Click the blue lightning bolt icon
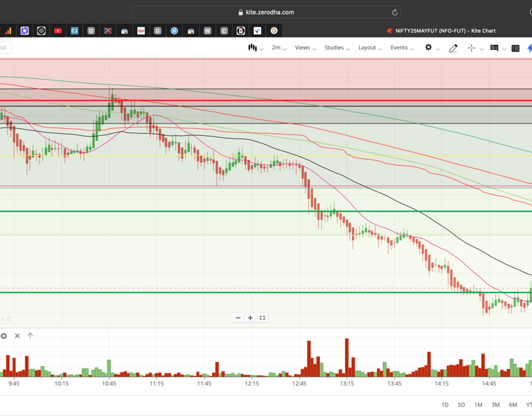The height and width of the screenshot is (416, 532). pos(529,49)
